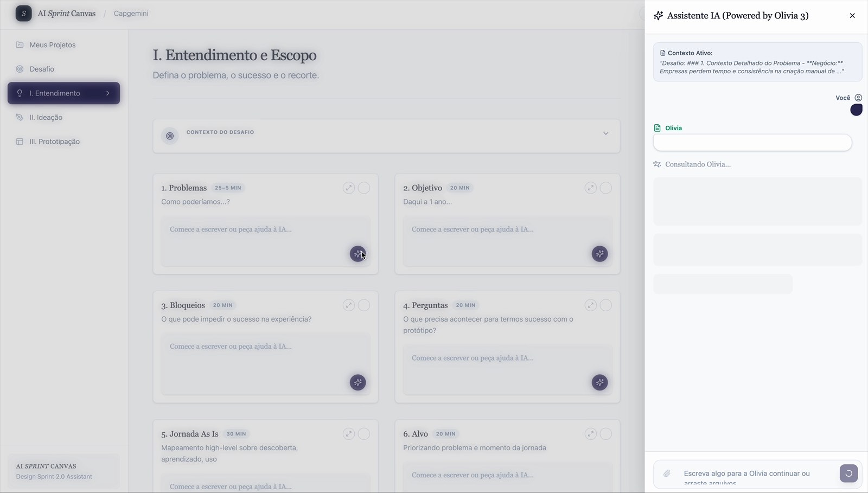868x493 pixels.
Task: Expand the 2. Objetivo card to fullscreen
Action: (x=591, y=188)
